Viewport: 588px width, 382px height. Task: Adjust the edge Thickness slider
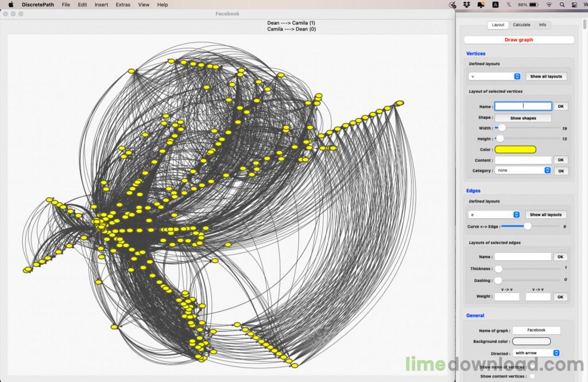pyautogui.click(x=498, y=268)
